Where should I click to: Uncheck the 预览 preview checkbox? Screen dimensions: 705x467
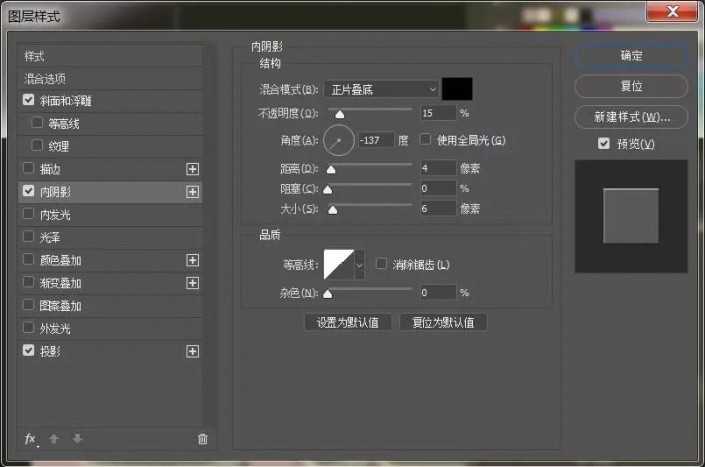pos(603,144)
